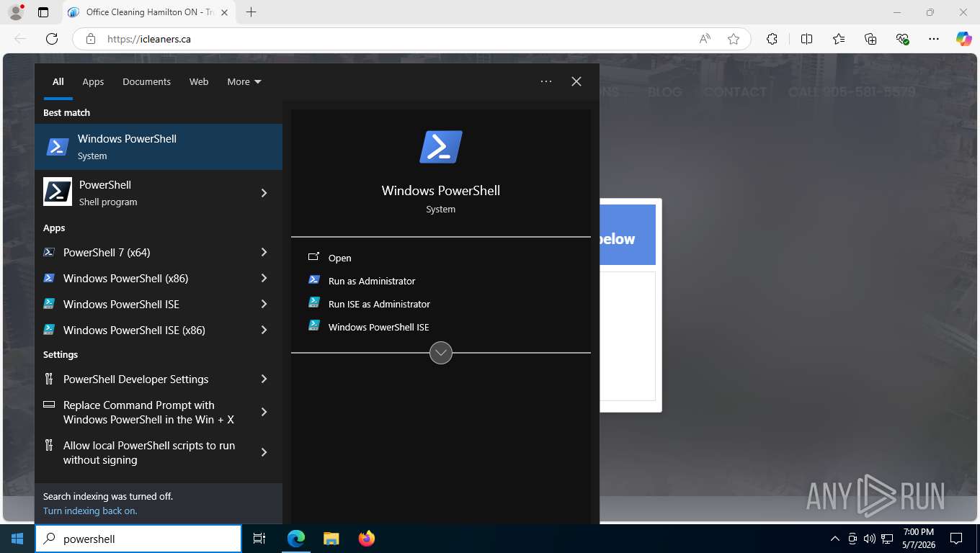The image size is (980, 553).
Task: Close the search panel
Action: (576, 81)
